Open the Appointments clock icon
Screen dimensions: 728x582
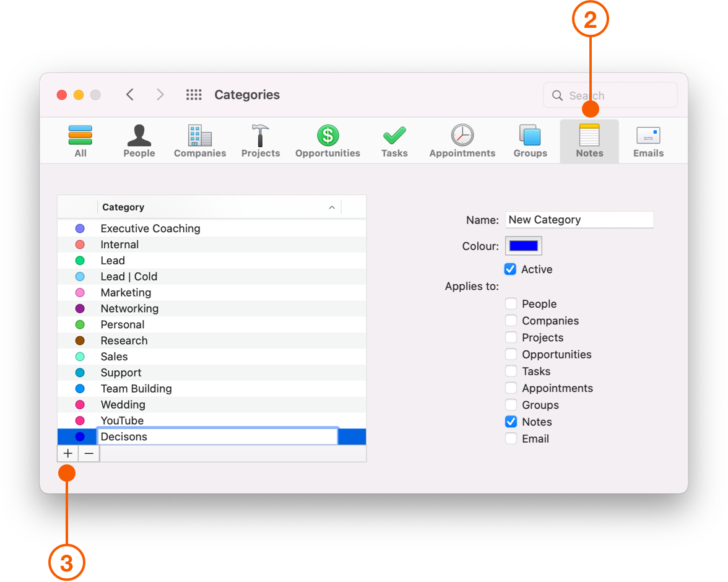pos(462,136)
